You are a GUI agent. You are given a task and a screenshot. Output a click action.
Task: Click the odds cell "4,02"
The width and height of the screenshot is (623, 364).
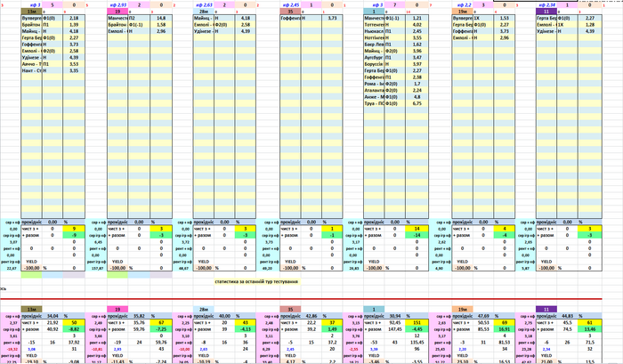[x=417, y=25]
